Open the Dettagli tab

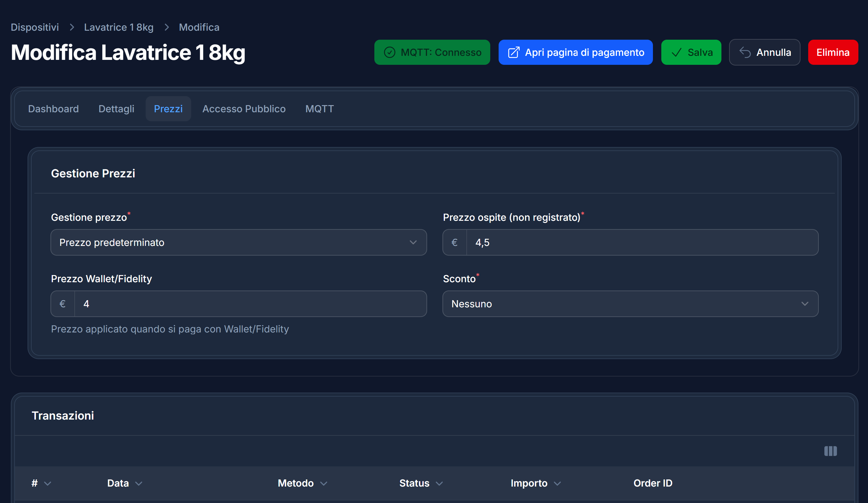pos(116,109)
